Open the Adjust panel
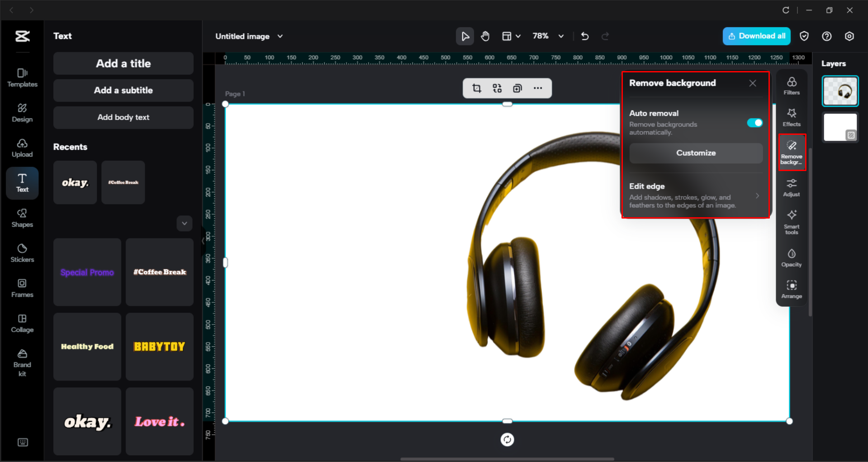The image size is (868, 462). [791, 187]
